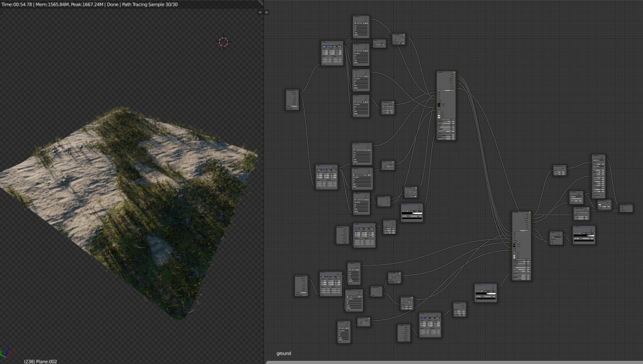
Task: Click the Normal button on the lower Mapping node
Action: (x=338, y=277)
